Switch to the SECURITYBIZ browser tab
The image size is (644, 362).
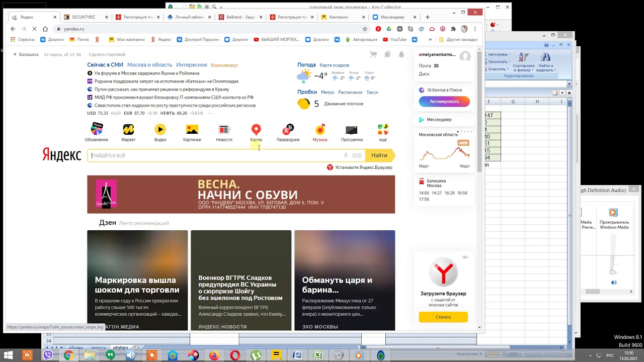click(x=86, y=17)
